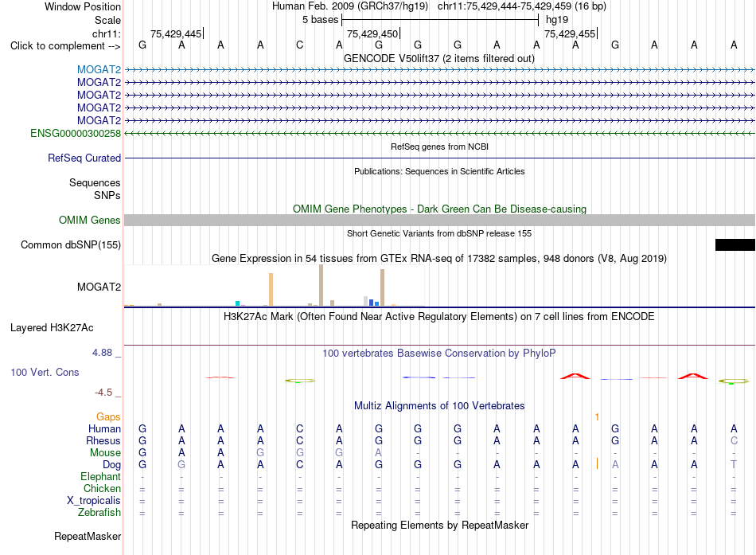Image resolution: width=756 pixels, height=555 pixels.
Task: Select the Rhesus alignment row label
Action: 103,440
